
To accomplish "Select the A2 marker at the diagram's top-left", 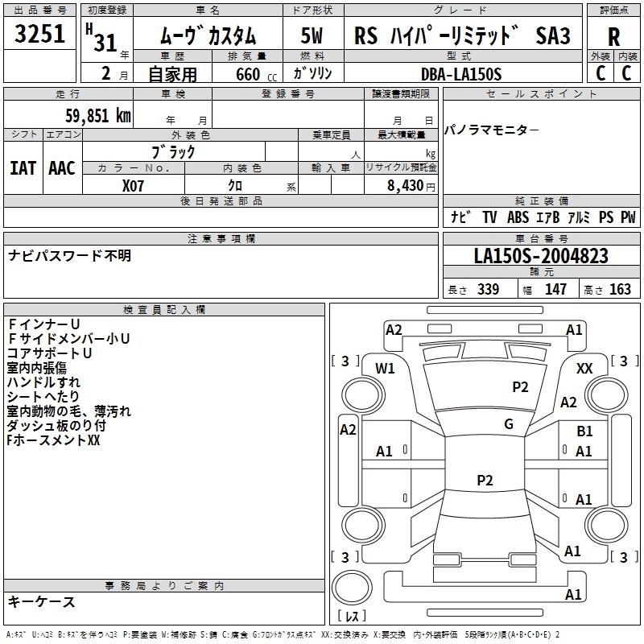I will (394, 329).
